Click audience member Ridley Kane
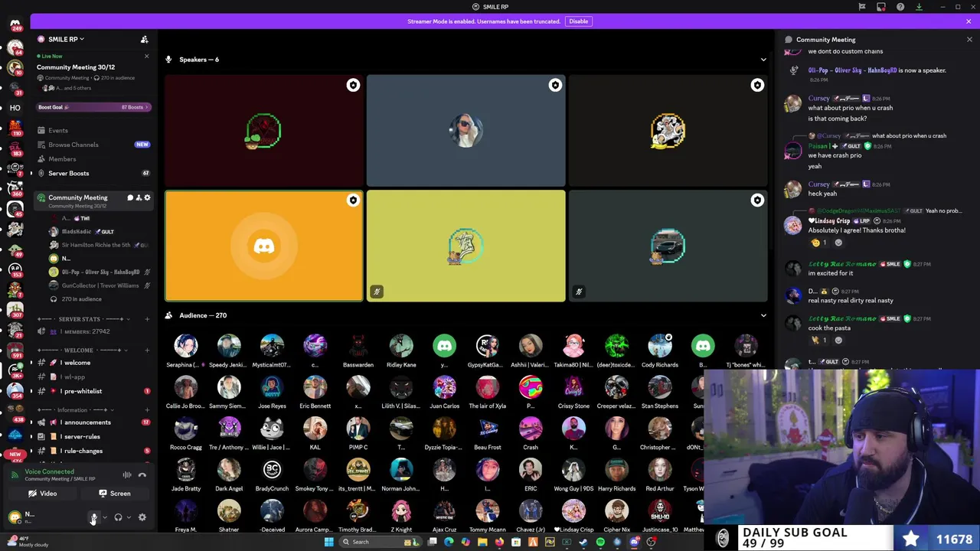The height and width of the screenshot is (551, 980). coord(401,351)
